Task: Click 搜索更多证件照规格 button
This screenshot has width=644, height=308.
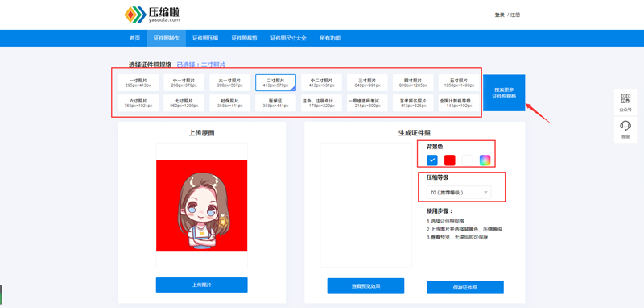Action: 504,93
